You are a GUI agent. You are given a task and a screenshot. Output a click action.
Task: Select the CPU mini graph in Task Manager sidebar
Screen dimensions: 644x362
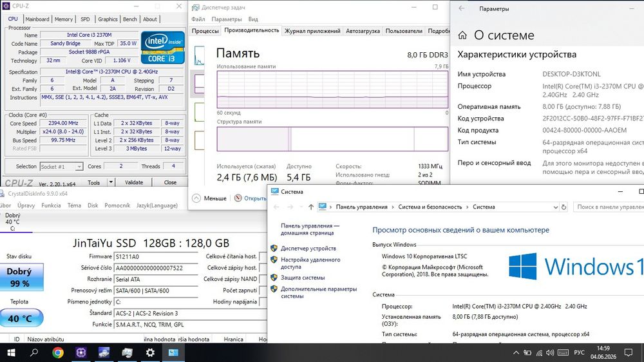point(199,55)
